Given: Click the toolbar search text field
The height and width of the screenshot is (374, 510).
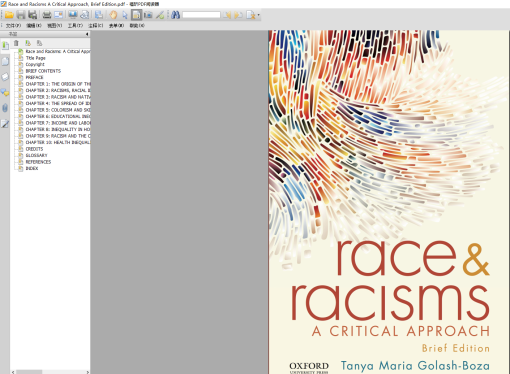Looking at the screenshot, I should click(201, 15).
